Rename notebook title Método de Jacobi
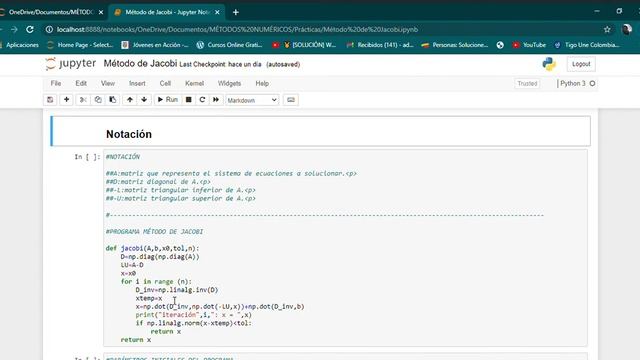 [140, 64]
